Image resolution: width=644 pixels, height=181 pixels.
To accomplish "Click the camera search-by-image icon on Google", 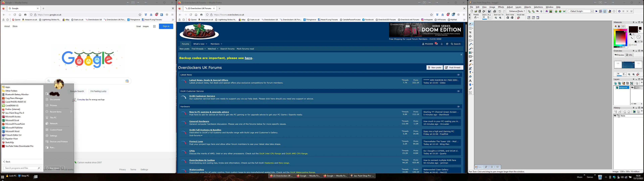I will 127,81.
